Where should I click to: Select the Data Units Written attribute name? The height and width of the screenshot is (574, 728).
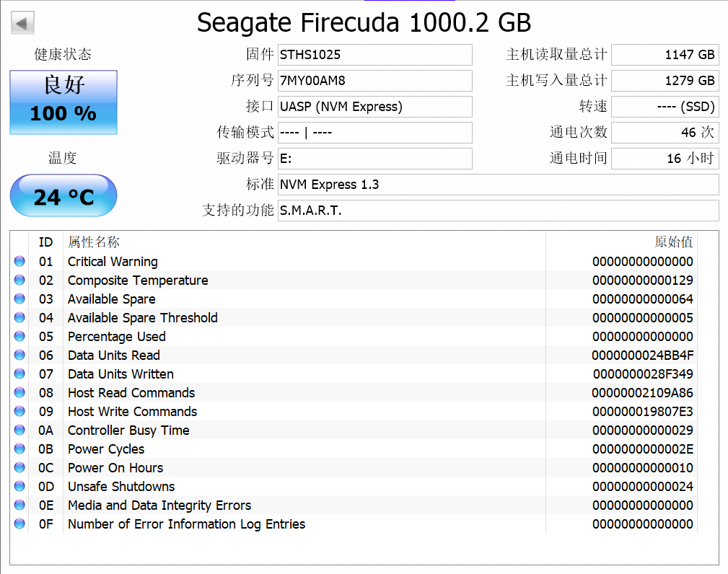120,374
